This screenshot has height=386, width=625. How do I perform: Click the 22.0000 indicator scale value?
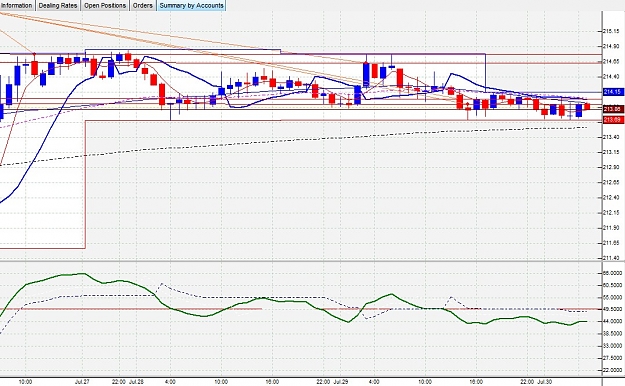click(x=613, y=370)
